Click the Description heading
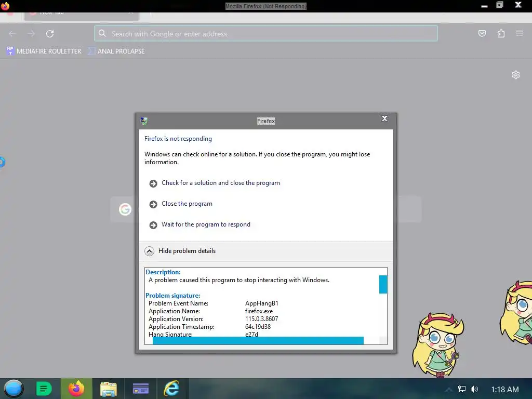Screen dimensions: 532x399 click(163, 272)
